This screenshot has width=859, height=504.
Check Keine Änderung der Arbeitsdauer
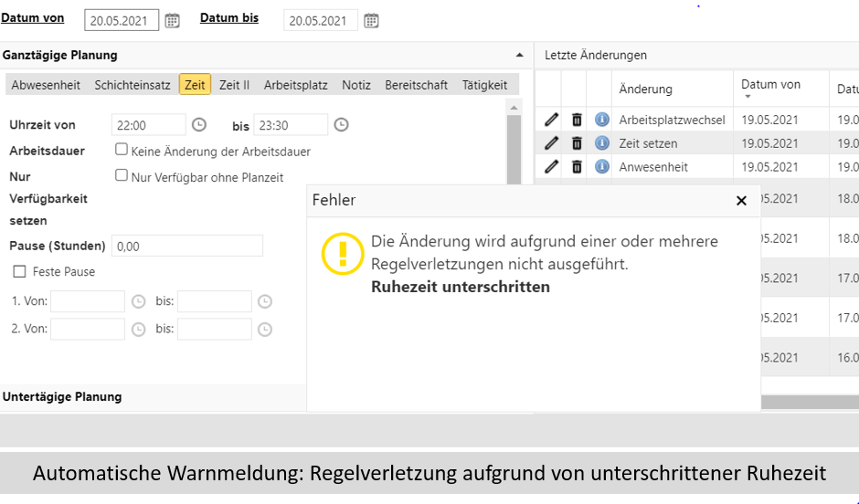(121, 150)
